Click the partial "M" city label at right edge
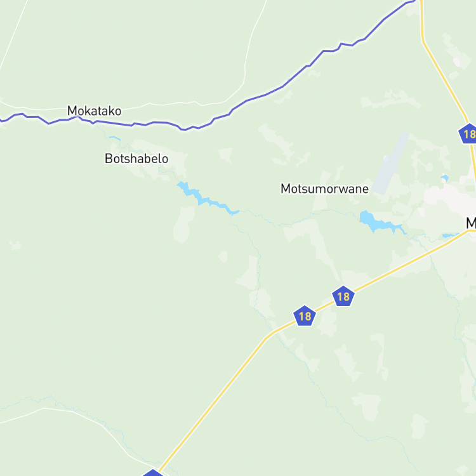Screen dimensions: 476x476 (471, 223)
